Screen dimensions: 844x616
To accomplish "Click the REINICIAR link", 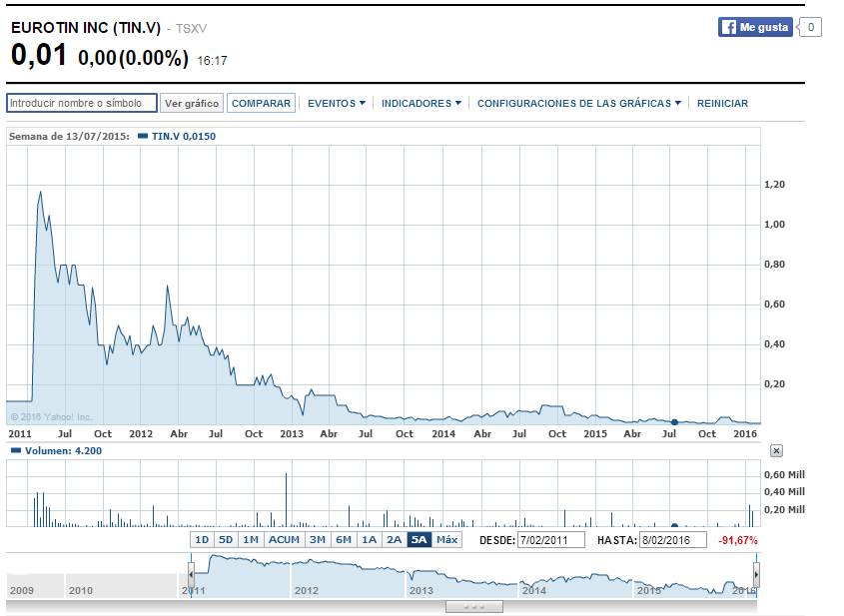I will (x=722, y=103).
